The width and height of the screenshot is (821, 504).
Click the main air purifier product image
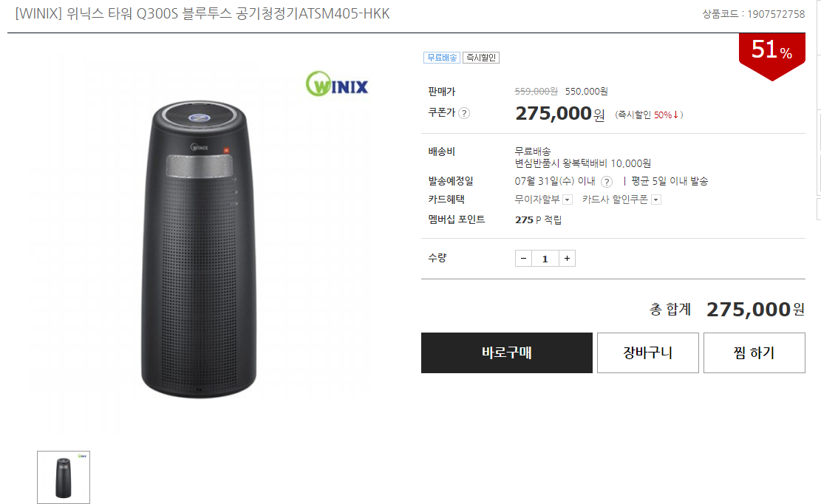click(x=199, y=249)
